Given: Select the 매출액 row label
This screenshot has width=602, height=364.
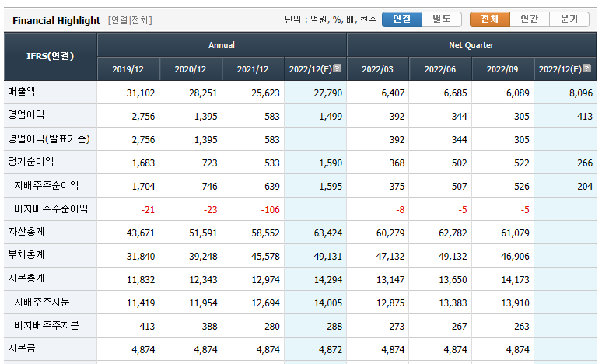Looking at the screenshot, I should pos(22,92).
